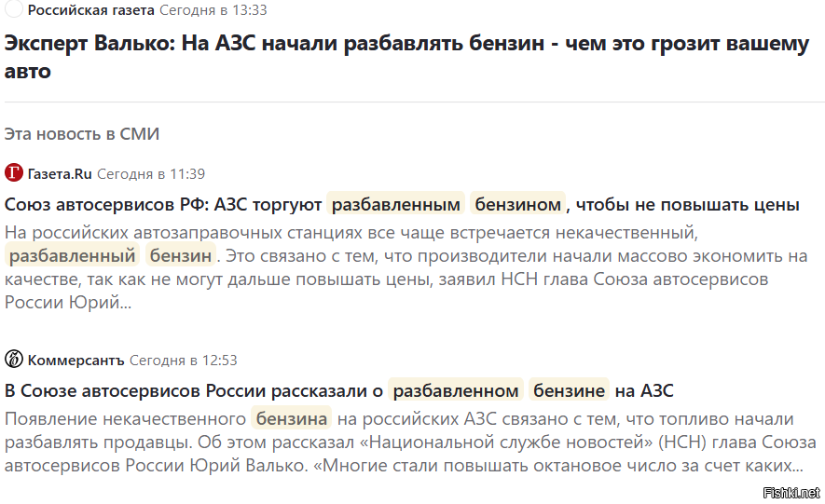Viewport: 825px width, 504px height.
Task: Click the Газета.Ru red logo icon
Action: click(14, 173)
